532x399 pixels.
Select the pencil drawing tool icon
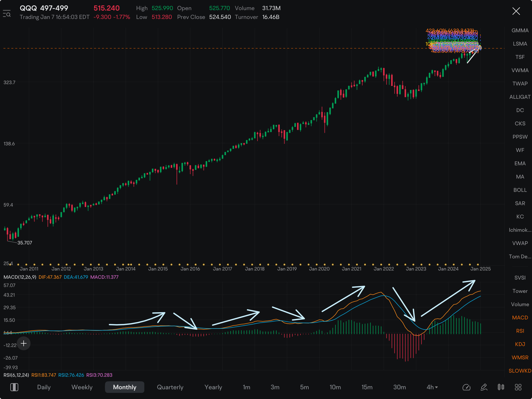(484, 387)
